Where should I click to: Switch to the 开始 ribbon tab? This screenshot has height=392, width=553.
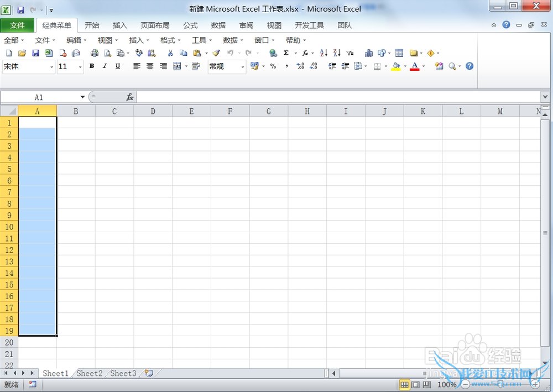(92, 25)
